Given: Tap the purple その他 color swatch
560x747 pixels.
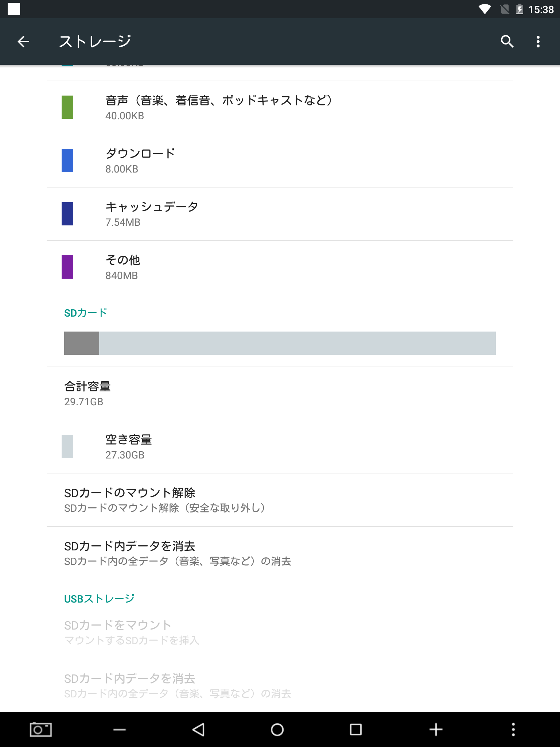Looking at the screenshot, I should click(67, 267).
